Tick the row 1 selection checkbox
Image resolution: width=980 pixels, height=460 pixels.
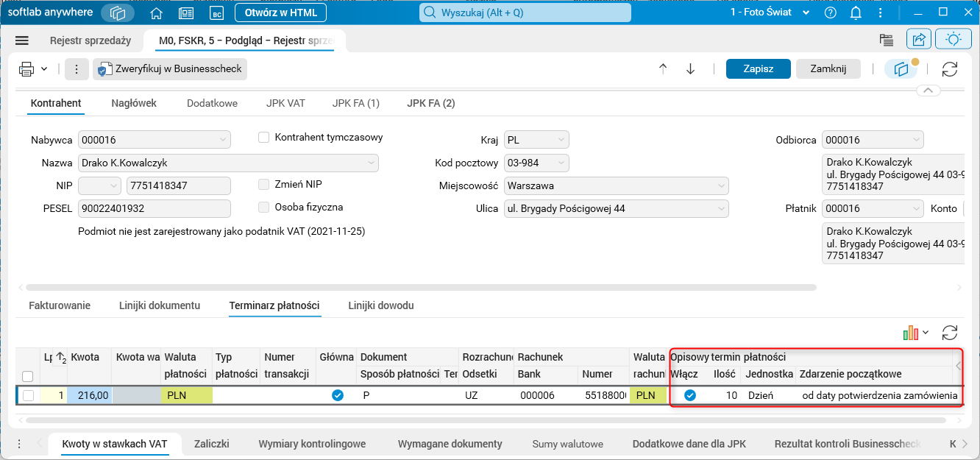pyautogui.click(x=28, y=395)
